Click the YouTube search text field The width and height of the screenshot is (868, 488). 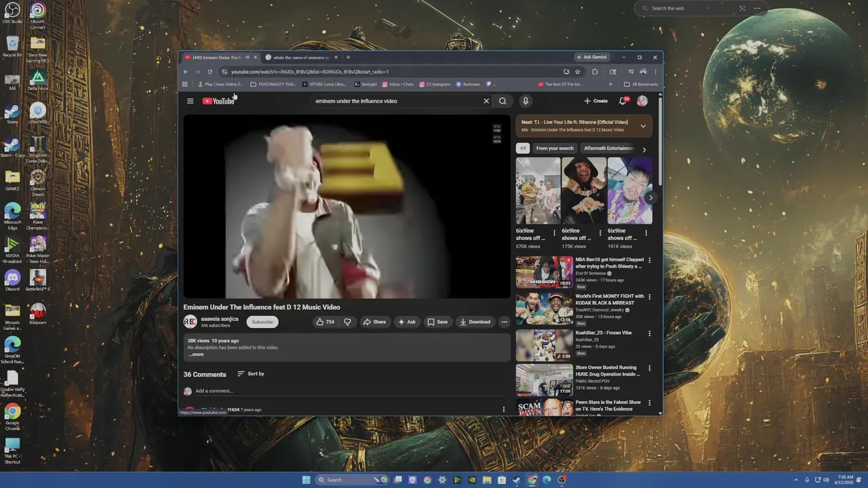tap(396, 101)
